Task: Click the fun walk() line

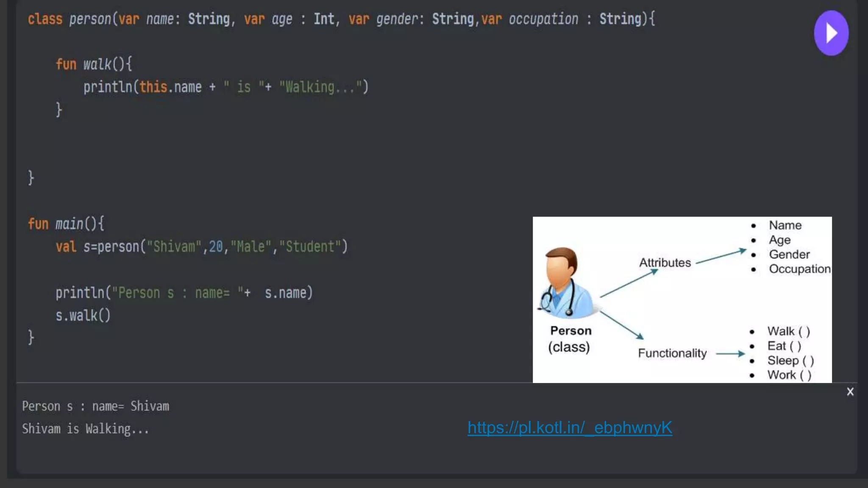Action: point(94,64)
